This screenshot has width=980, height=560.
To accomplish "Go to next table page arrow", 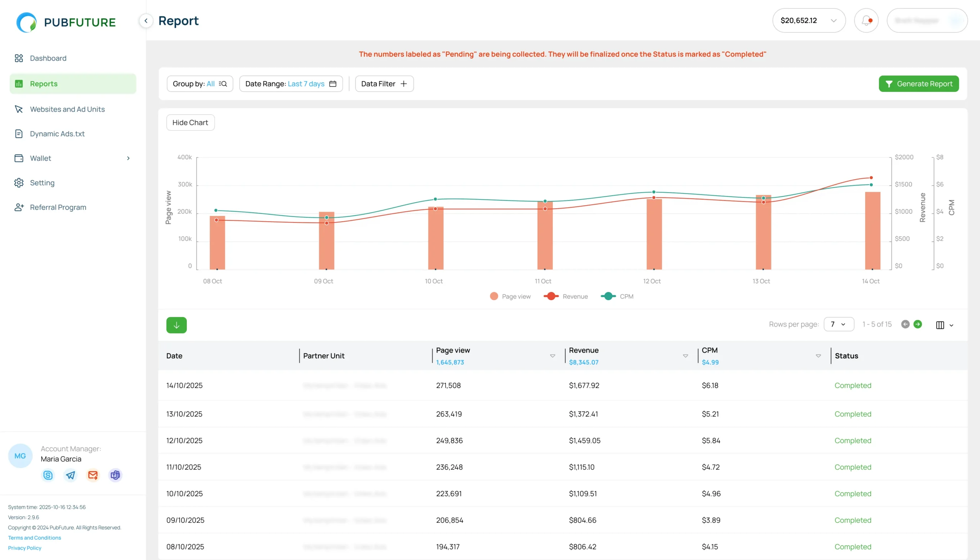I will [x=917, y=324].
